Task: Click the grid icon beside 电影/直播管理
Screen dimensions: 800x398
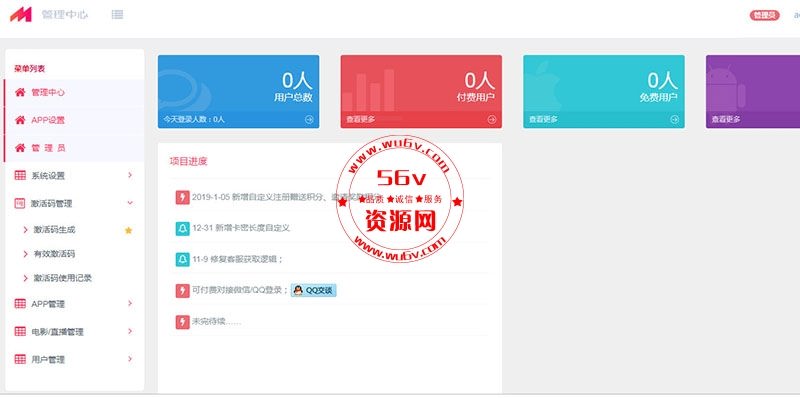Action: [x=20, y=332]
